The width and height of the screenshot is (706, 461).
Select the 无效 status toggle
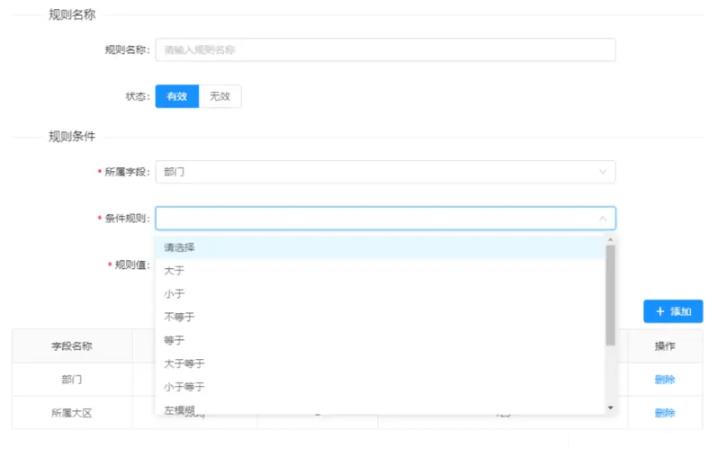pos(220,96)
